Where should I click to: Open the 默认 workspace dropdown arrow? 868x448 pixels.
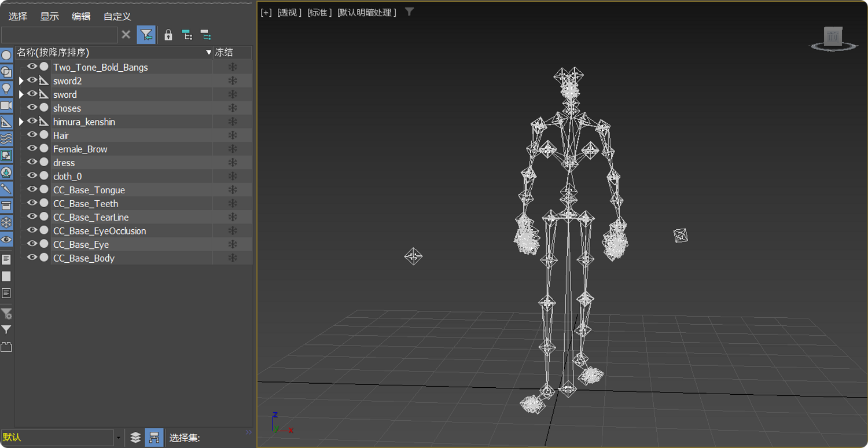(x=119, y=438)
